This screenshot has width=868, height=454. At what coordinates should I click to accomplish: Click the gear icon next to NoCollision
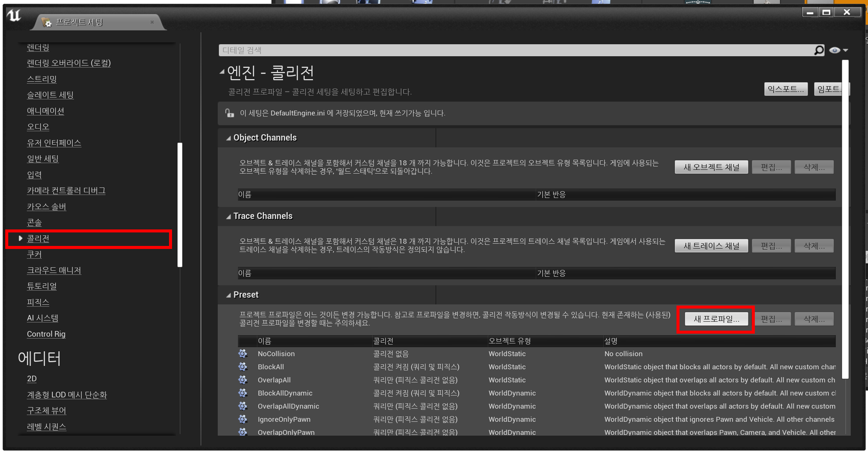243,354
